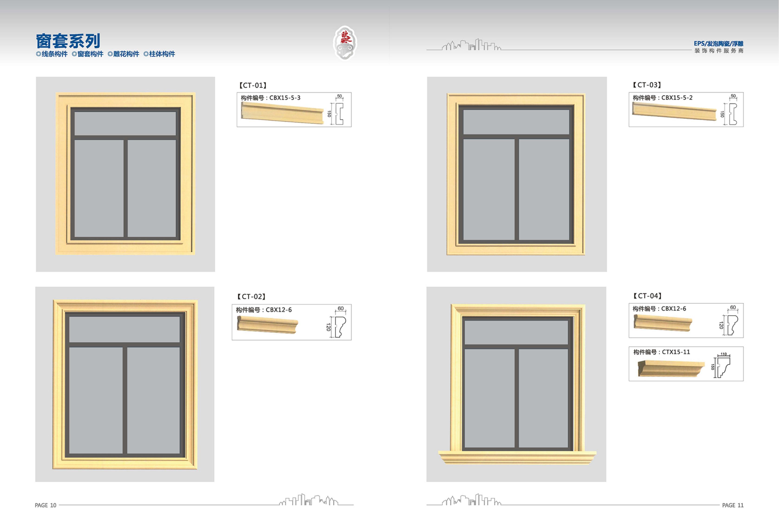Click the PAGE 11 footer number
This screenshot has width=779, height=532.
(733, 505)
